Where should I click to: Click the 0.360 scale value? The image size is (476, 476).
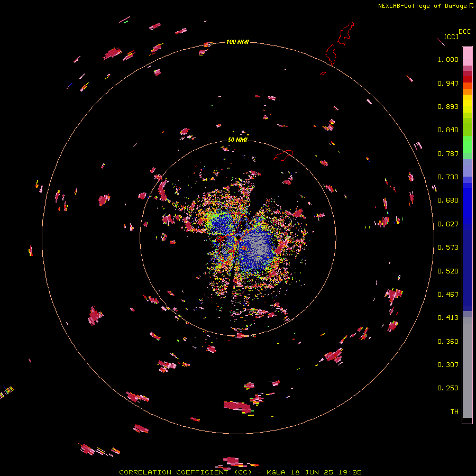tap(448, 342)
